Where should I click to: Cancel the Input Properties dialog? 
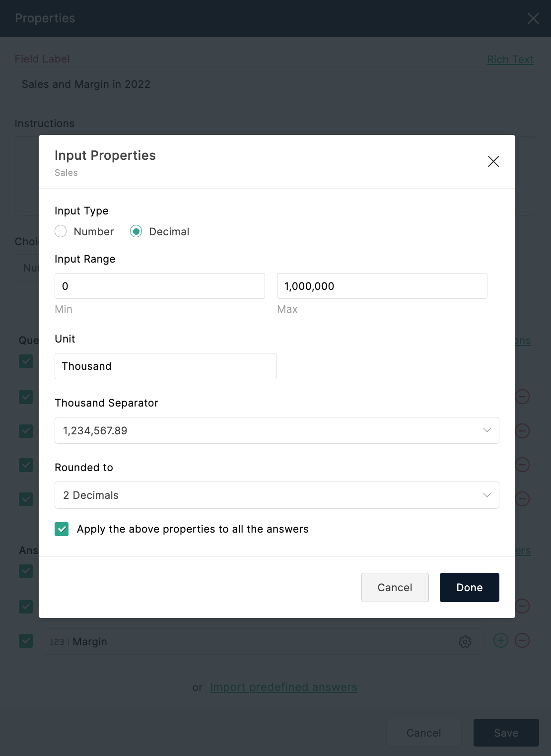(395, 587)
